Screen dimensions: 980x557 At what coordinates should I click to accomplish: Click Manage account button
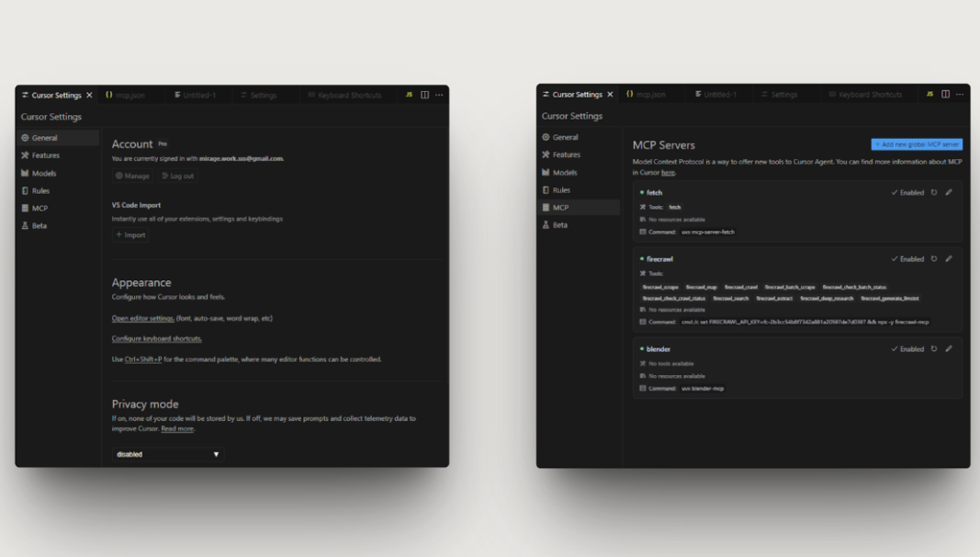[x=132, y=176]
